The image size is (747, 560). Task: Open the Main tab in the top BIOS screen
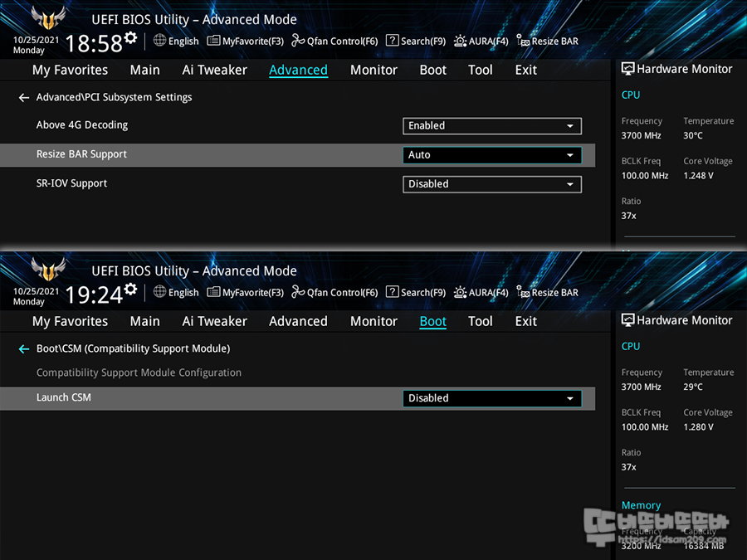click(x=144, y=70)
